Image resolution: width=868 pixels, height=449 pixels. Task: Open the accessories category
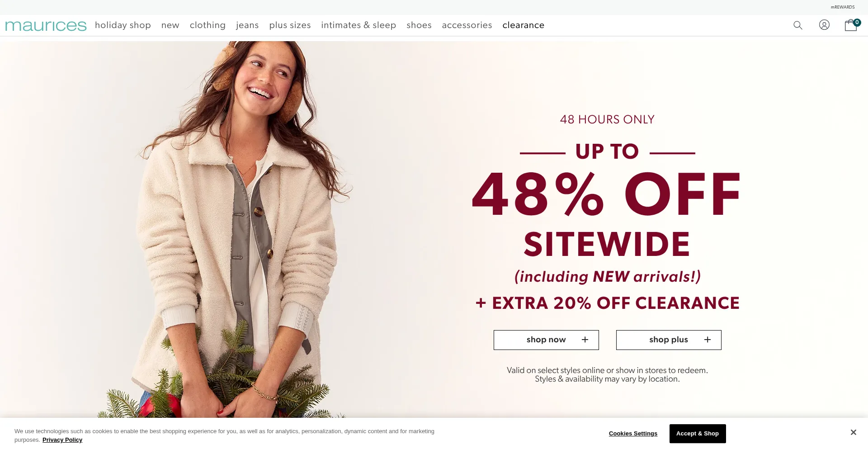pyautogui.click(x=467, y=25)
